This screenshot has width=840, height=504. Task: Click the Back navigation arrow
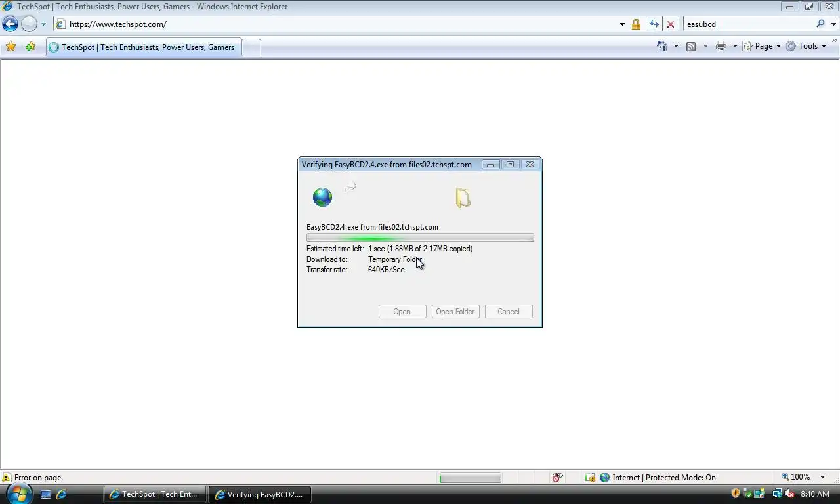click(x=10, y=24)
